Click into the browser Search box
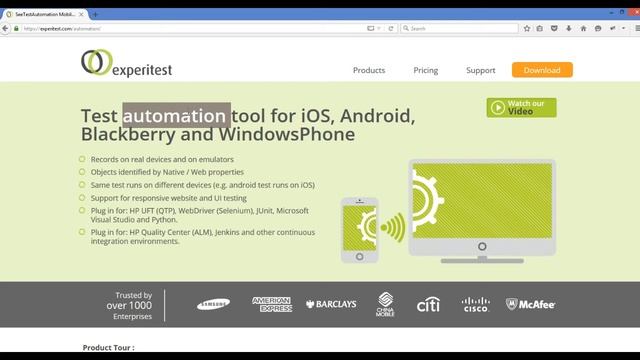The height and width of the screenshot is (360, 640). click(459, 29)
